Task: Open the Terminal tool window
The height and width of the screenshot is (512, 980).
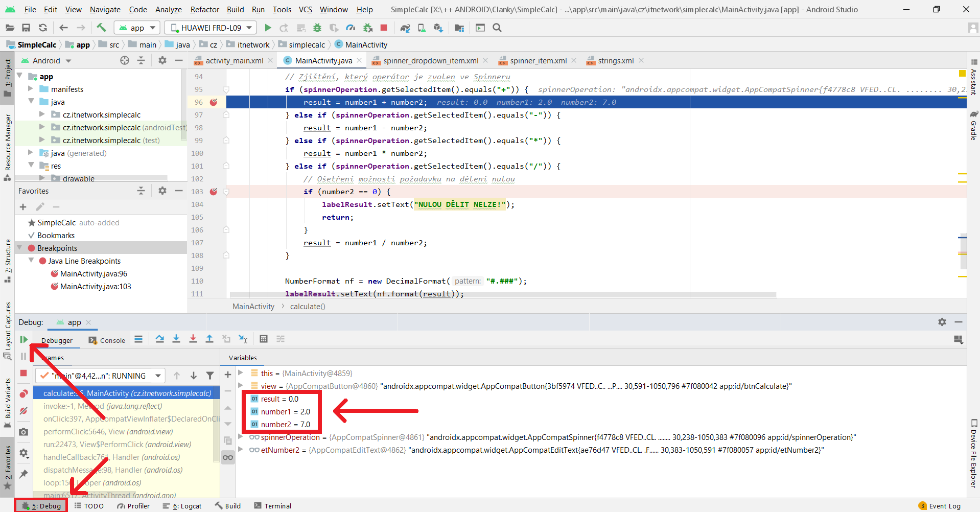Action: (272, 506)
